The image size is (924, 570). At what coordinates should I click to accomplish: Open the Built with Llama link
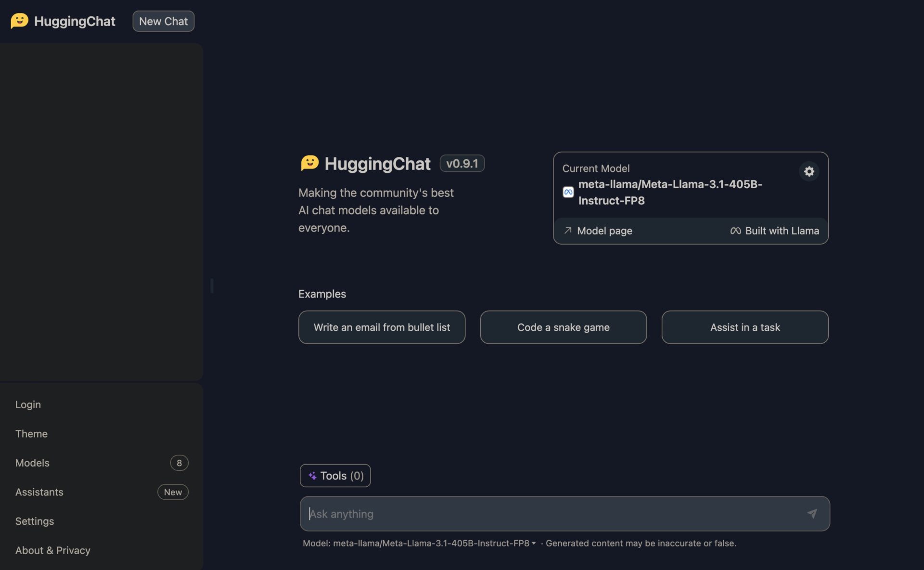(774, 231)
